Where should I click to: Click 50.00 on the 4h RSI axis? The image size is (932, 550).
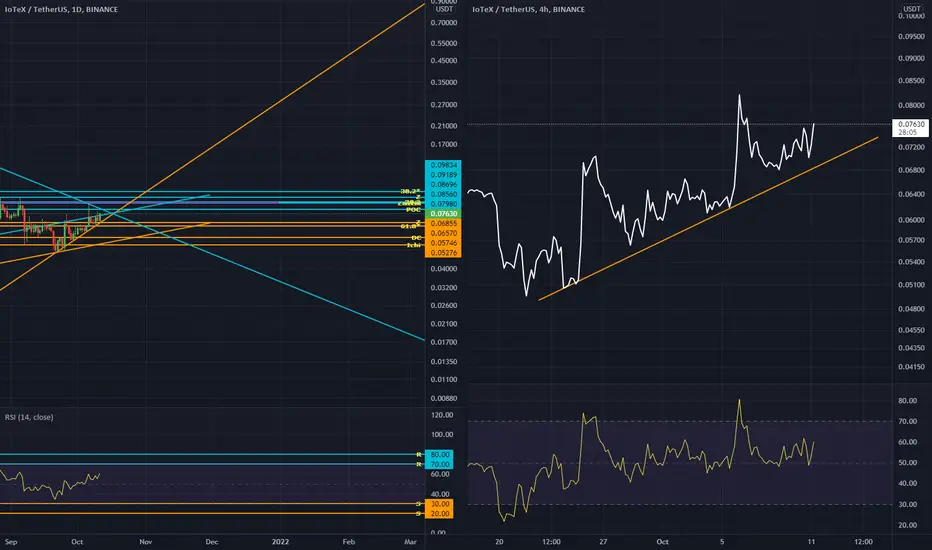[907, 463]
